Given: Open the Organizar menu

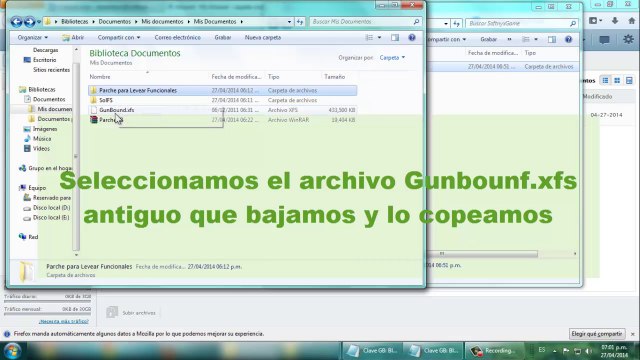Looking at the screenshot, I should pos(33,38).
